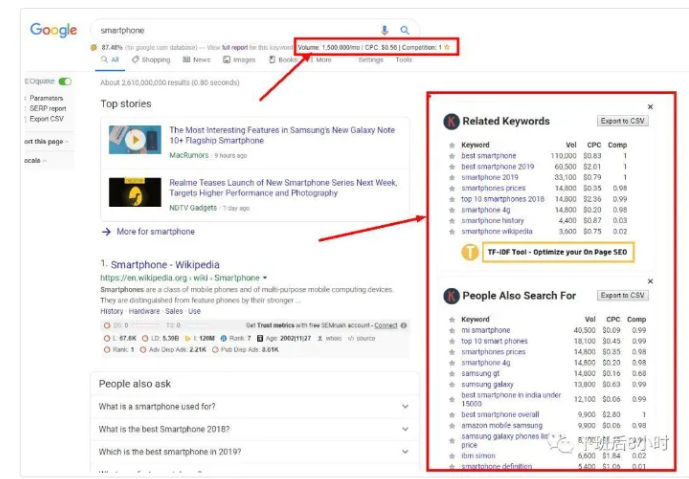The image size is (689, 479).
Task: Switch to the Shopping tab
Action: [x=151, y=59]
